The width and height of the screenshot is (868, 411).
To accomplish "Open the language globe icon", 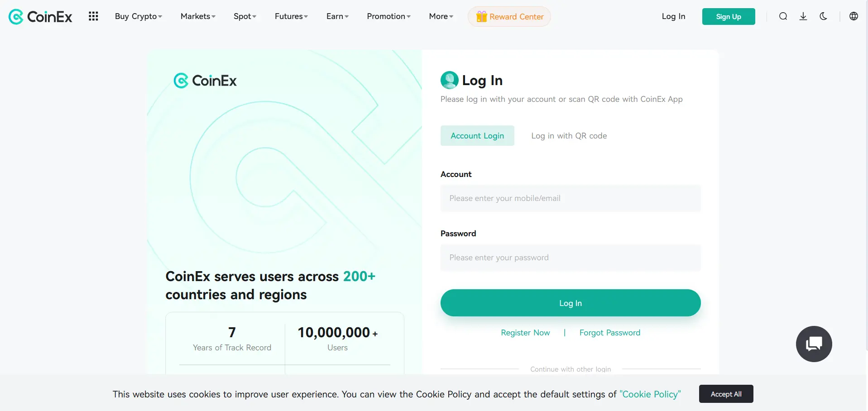I will click(x=854, y=16).
